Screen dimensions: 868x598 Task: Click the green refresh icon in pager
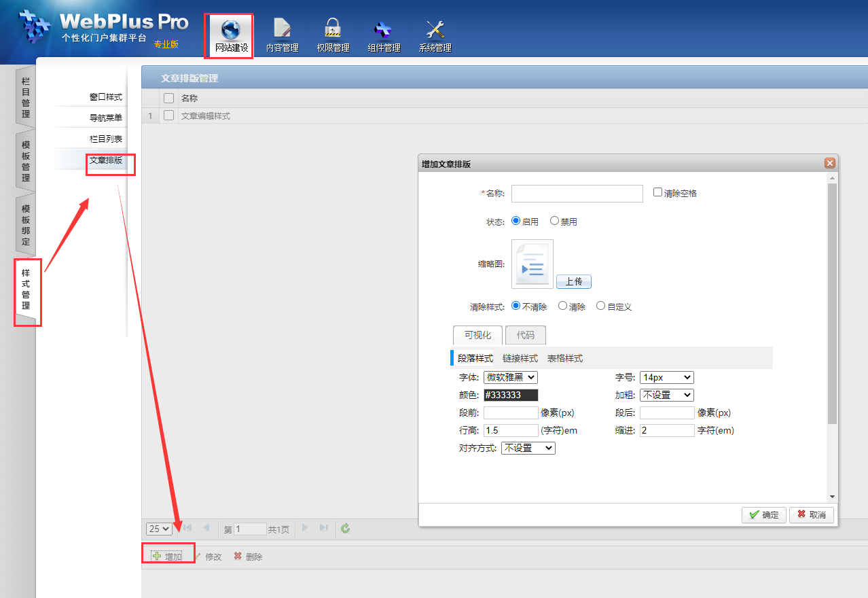(346, 529)
